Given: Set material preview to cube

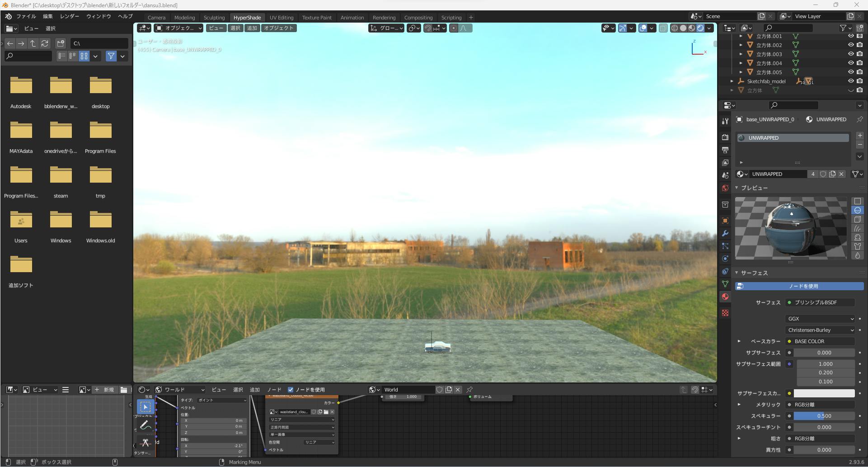Looking at the screenshot, I should tap(858, 219).
